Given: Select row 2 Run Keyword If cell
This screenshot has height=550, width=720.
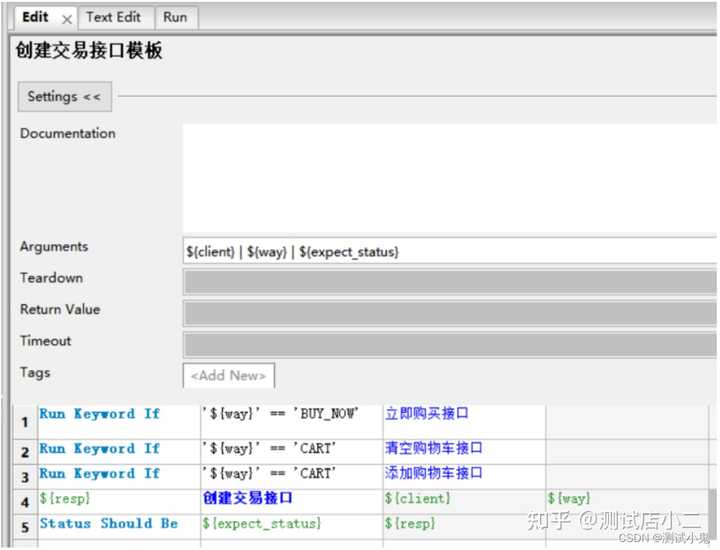Looking at the screenshot, I should click(119, 452).
